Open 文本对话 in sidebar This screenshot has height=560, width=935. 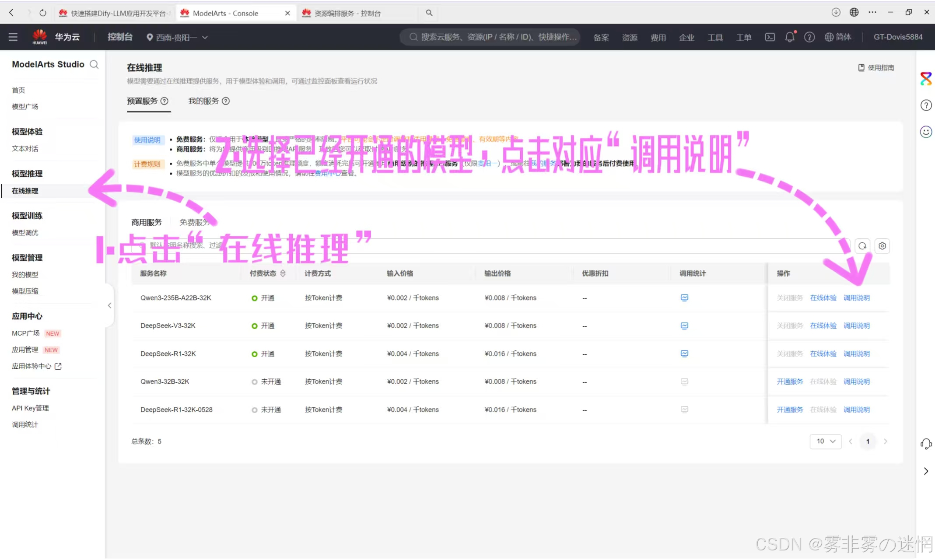(x=25, y=149)
